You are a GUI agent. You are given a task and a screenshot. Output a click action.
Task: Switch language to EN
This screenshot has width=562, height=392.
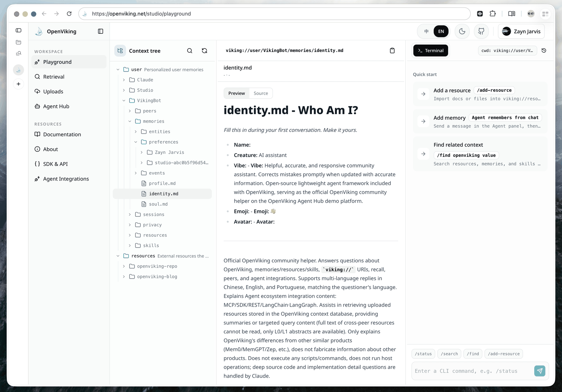(x=441, y=31)
